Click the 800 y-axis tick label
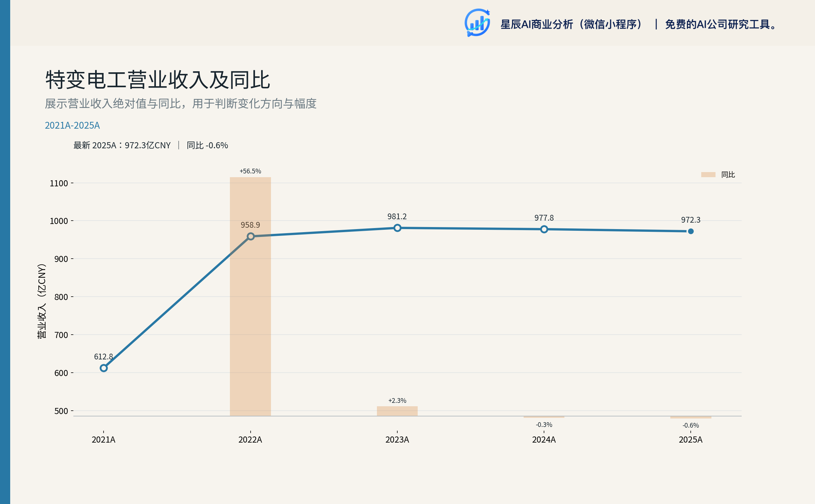Image resolution: width=815 pixels, height=504 pixels. (61, 297)
